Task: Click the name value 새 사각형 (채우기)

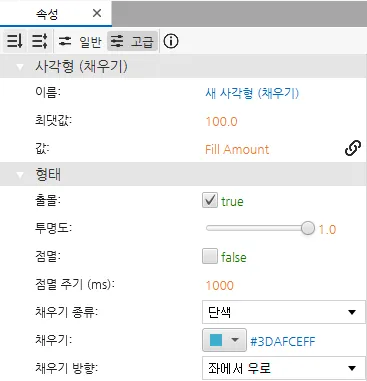Action: point(252,93)
